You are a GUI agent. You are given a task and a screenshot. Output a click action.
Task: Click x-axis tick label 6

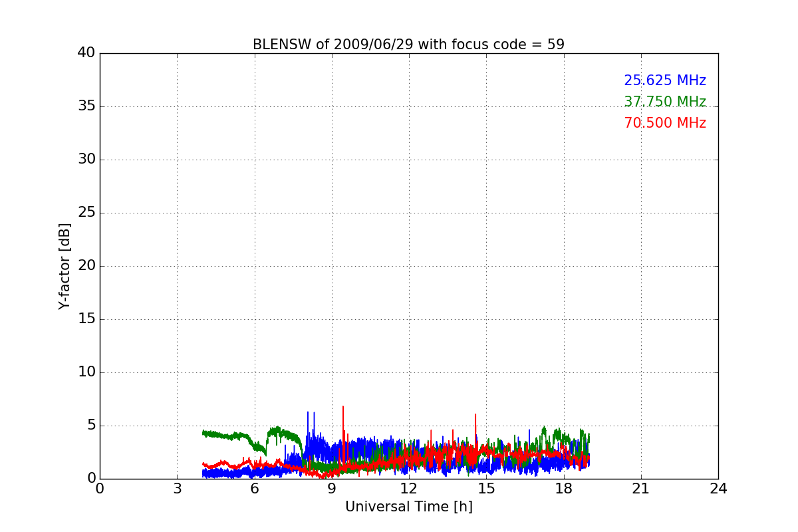pyautogui.click(x=255, y=489)
